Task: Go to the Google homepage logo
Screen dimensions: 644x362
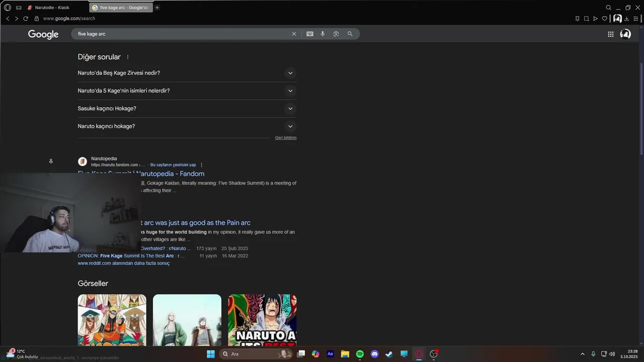Action: (x=43, y=34)
